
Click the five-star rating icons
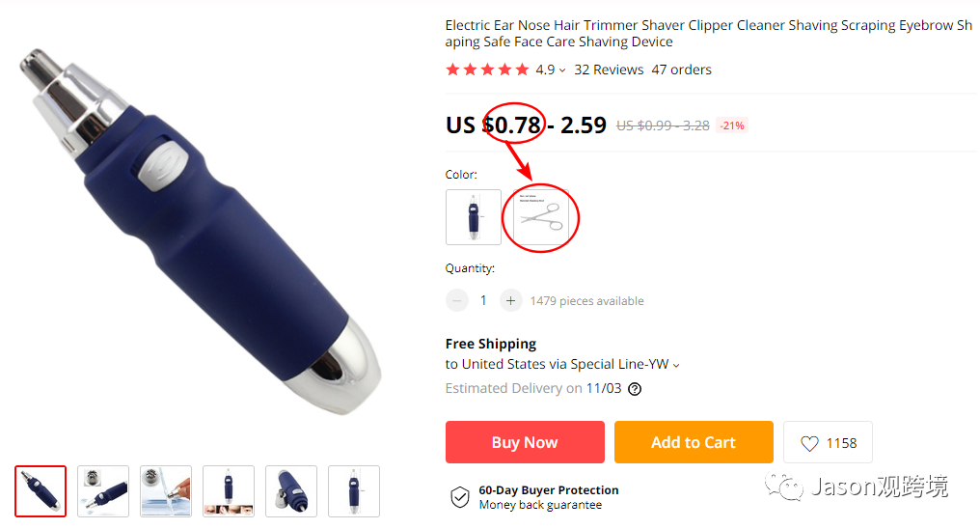tap(487, 70)
